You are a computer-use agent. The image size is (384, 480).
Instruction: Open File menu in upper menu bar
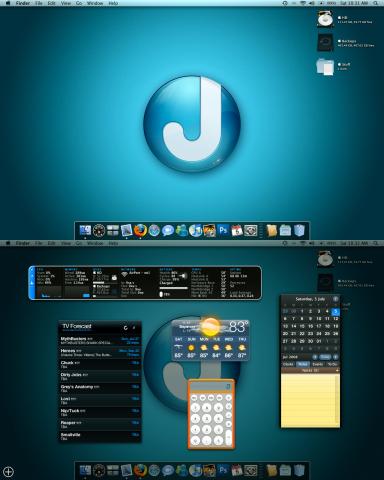coord(39,3)
